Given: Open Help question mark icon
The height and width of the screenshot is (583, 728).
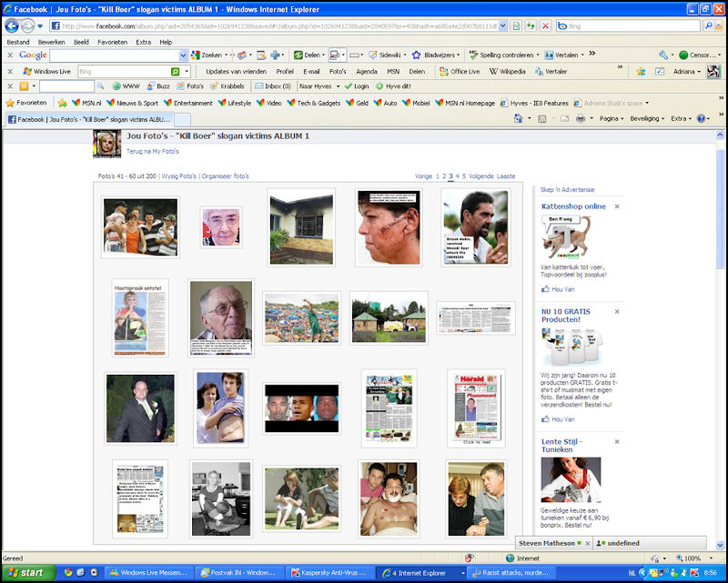Looking at the screenshot, I should pyautogui.click(x=701, y=119).
